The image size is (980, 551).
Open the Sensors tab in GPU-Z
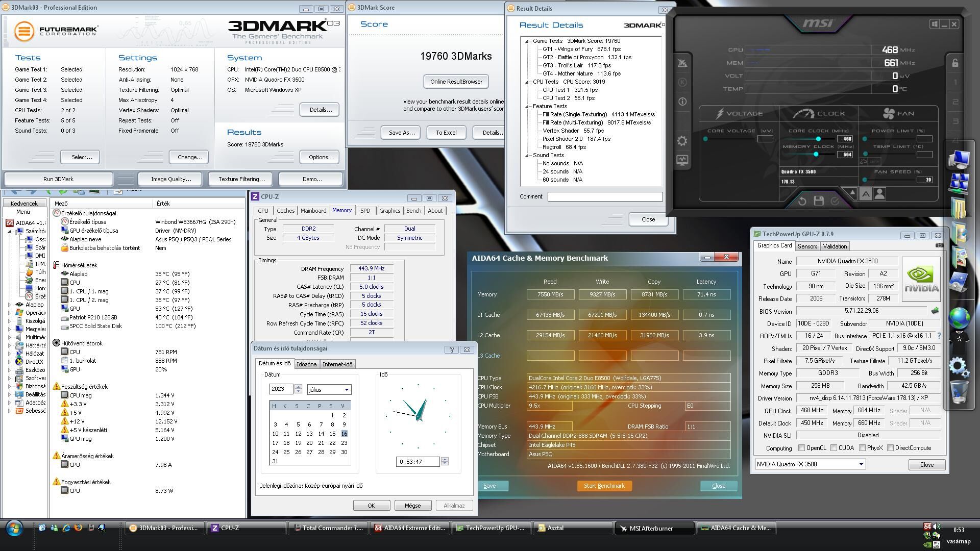(x=807, y=246)
